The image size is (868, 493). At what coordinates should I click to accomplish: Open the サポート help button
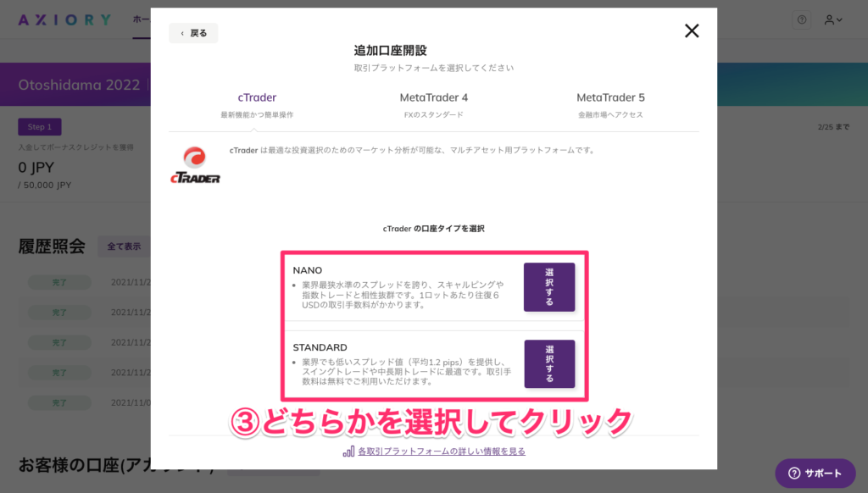(815, 473)
